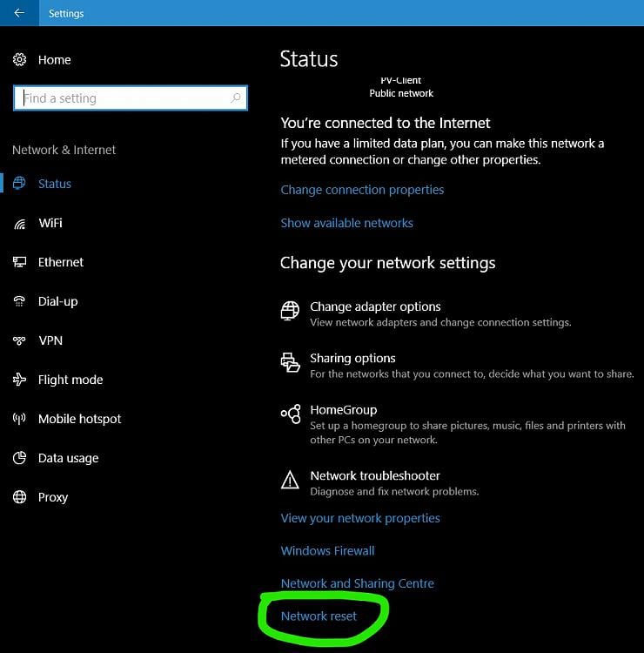Select the WiFi signal icon in sidebar
Screen dimensions: 644x653
click(x=19, y=224)
